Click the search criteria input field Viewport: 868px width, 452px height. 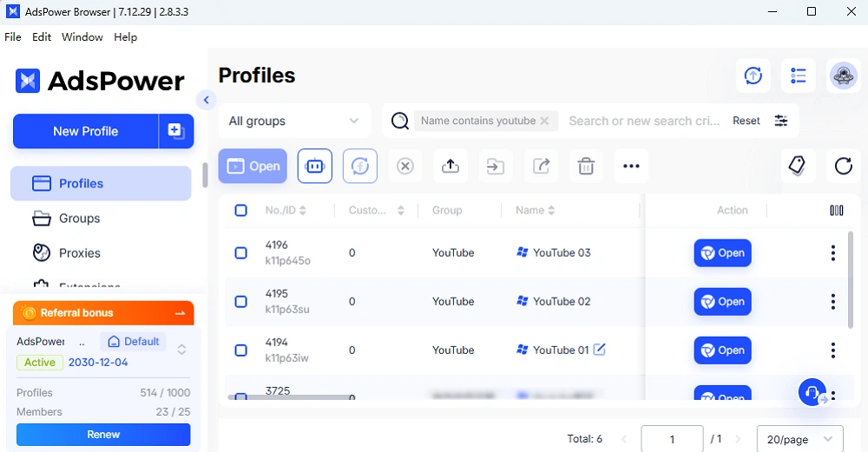pyautogui.click(x=644, y=121)
